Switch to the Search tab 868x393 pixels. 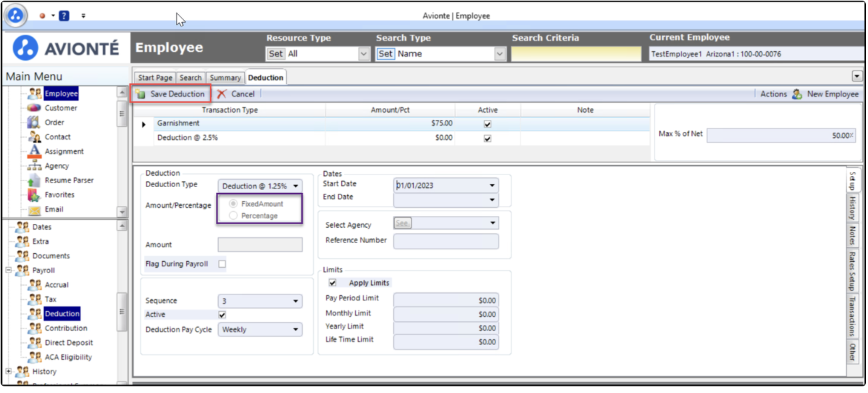point(191,78)
